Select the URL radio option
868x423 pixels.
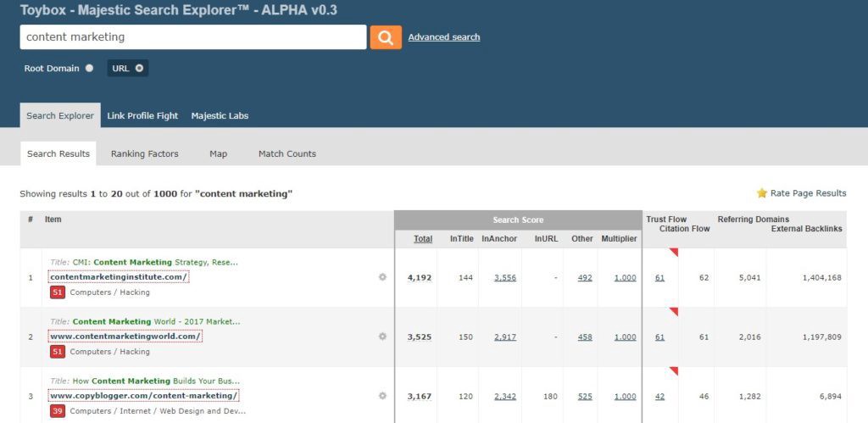pos(139,69)
